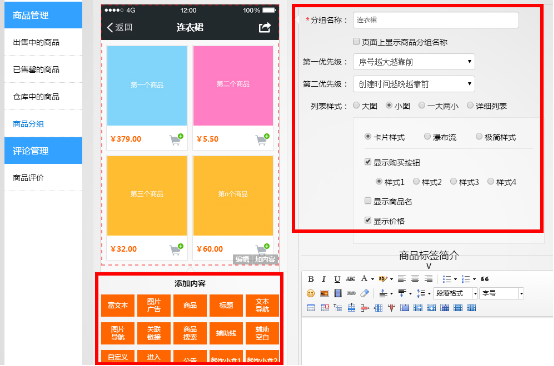Add the ¥60.00 product to cart
Viewport: 554px width, 366px height.
pyautogui.click(x=263, y=249)
